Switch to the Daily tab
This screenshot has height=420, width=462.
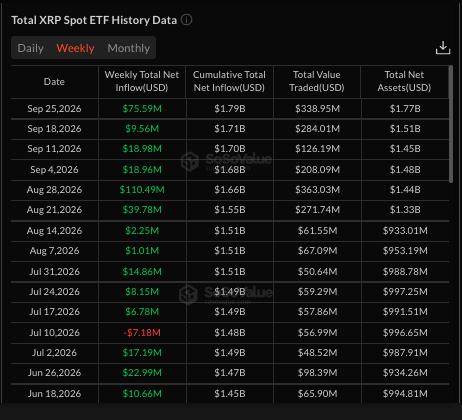[30, 48]
